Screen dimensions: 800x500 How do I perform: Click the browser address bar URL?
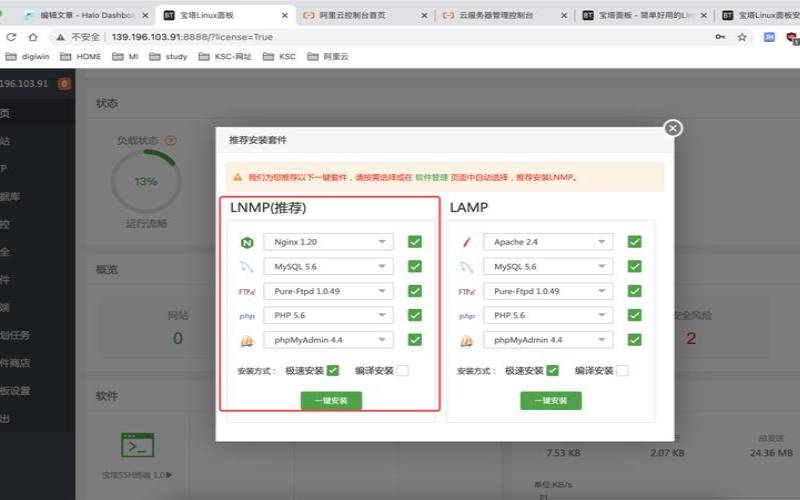192,37
